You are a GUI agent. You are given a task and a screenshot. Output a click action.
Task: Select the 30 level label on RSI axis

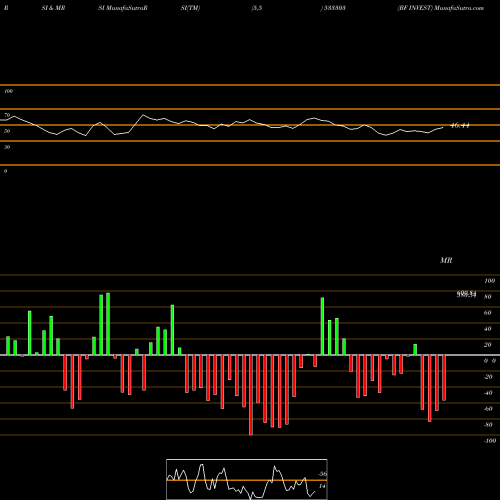click(x=7, y=147)
